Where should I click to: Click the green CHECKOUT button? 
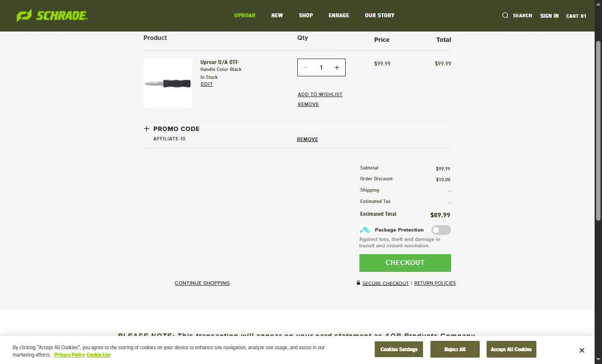405,263
